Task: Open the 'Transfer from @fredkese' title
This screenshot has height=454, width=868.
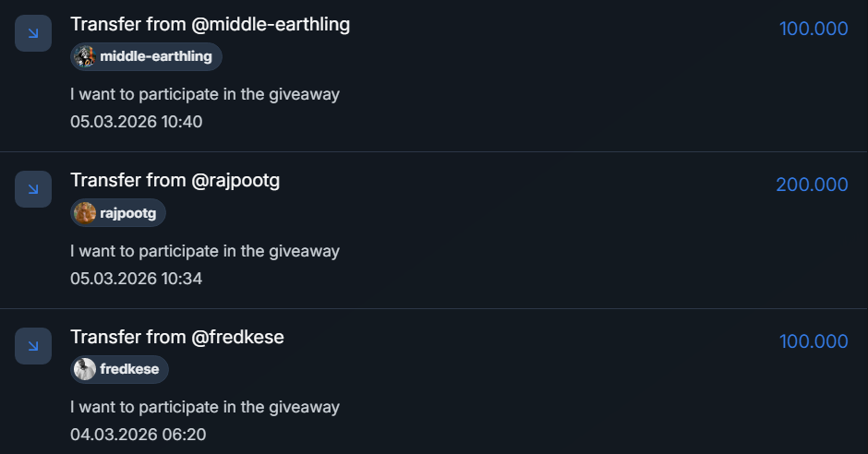Action: point(177,337)
